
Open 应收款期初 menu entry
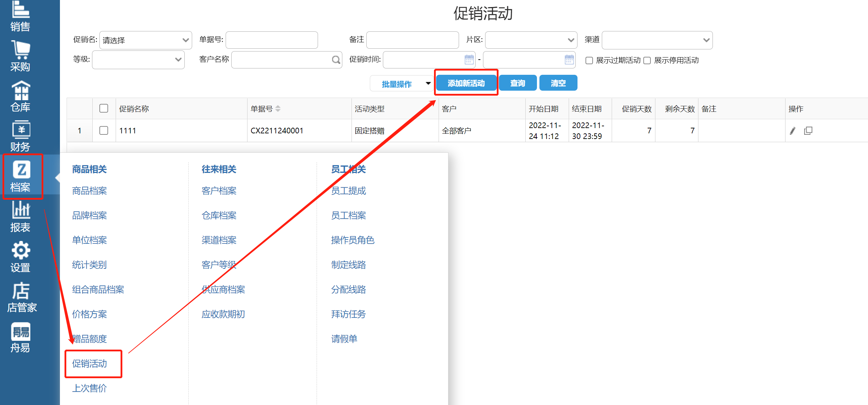coord(223,314)
